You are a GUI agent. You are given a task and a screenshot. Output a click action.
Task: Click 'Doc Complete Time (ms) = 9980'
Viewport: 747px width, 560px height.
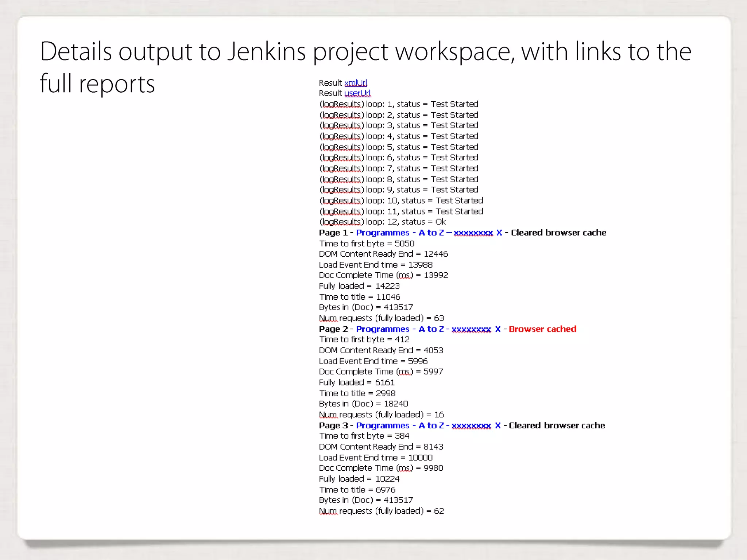(x=381, y=468)
